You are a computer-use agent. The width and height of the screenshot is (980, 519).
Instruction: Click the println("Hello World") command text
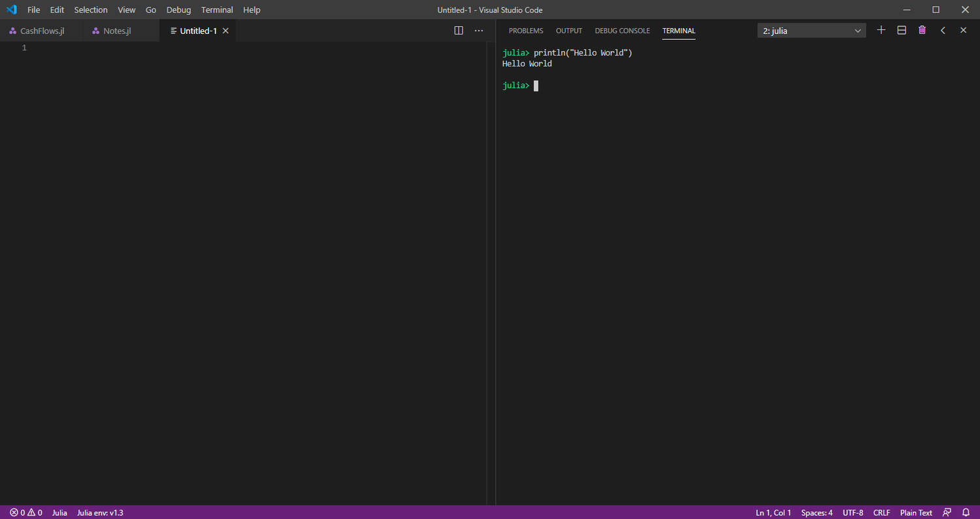point(583,53)
